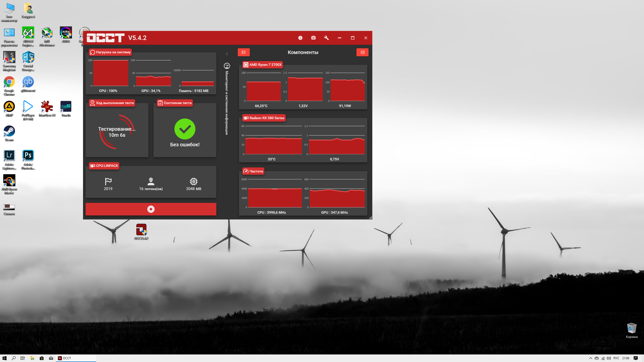Click the 2019 flag version icon

[x=108, y=181]
